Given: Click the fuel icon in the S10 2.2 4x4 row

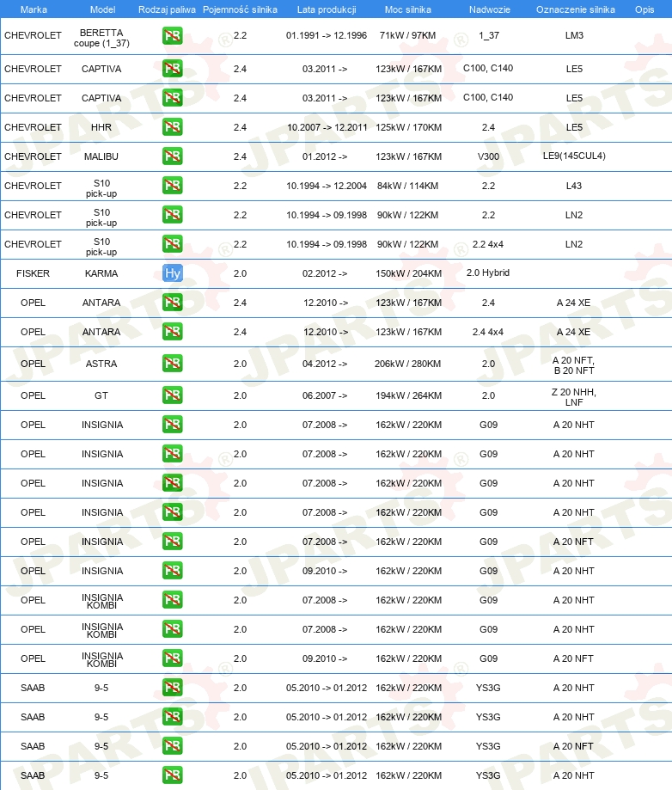Looking at the screenshot, I should pos(172,244).
